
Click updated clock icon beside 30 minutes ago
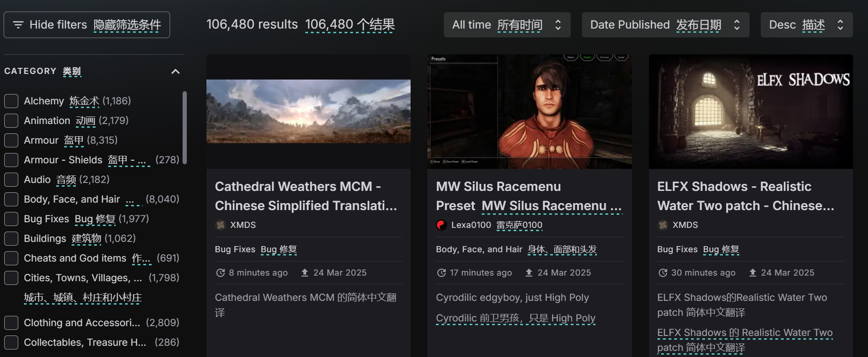(x=663, y=273)
